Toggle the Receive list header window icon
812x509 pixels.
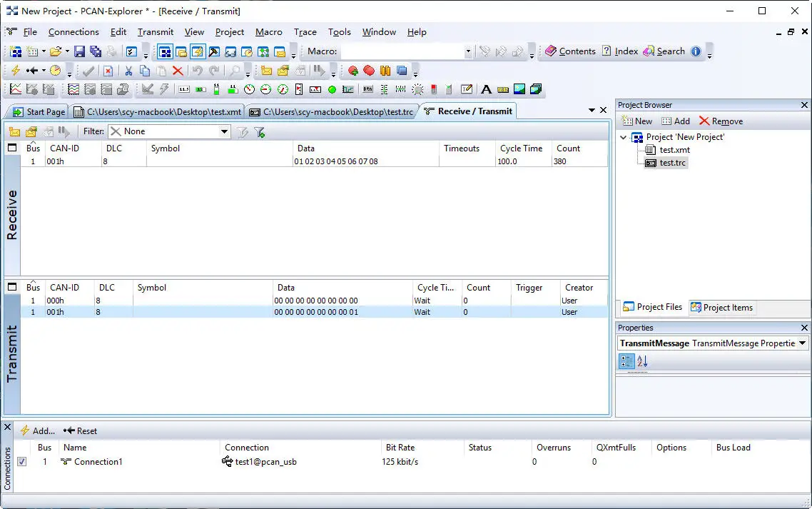click(12, 148)
